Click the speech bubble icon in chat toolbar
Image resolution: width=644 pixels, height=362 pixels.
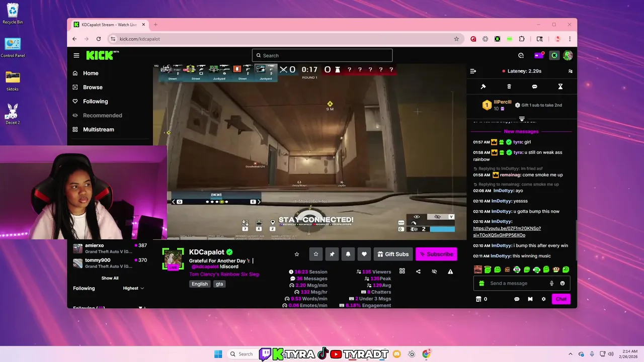click(535, 86)
